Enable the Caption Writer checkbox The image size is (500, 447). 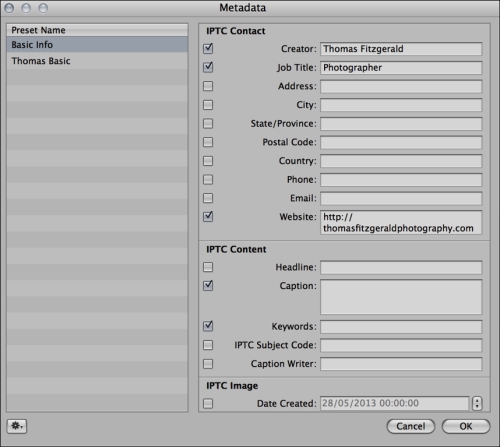coord(208,363)
